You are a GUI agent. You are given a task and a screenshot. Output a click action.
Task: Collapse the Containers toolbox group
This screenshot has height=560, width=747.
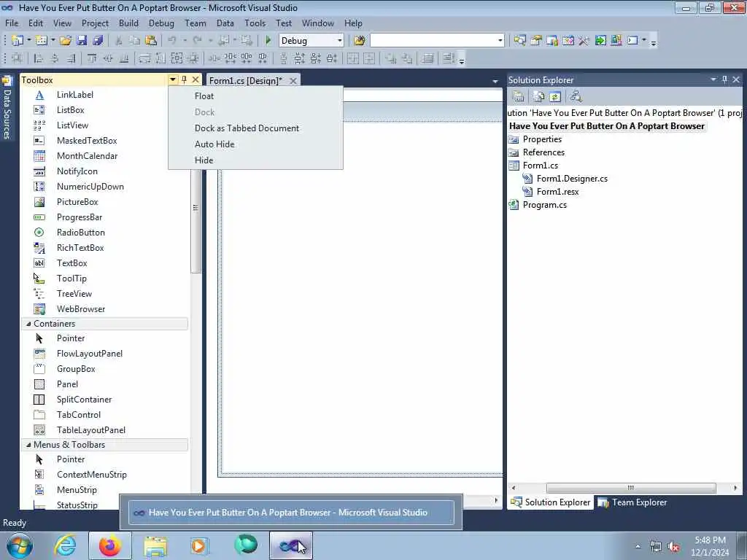point(28,324)
